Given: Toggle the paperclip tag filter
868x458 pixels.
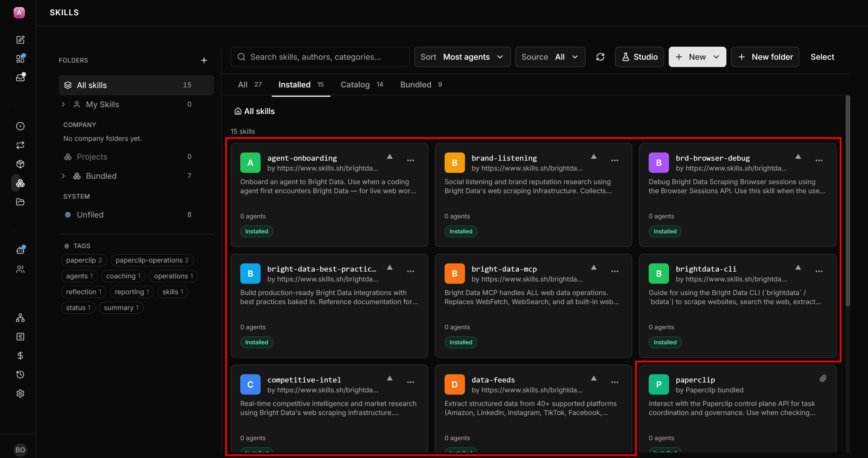Looking at the screenshot, I should point(84,260).
